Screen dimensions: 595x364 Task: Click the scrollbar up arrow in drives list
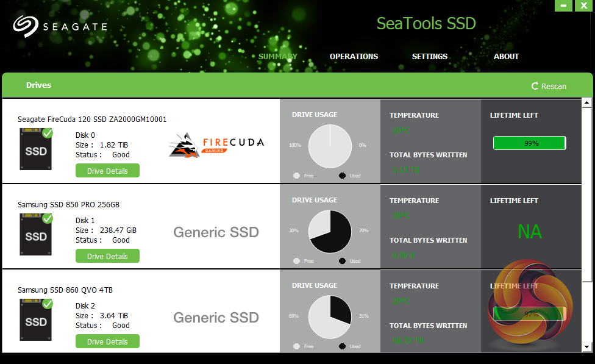point(587,103)
